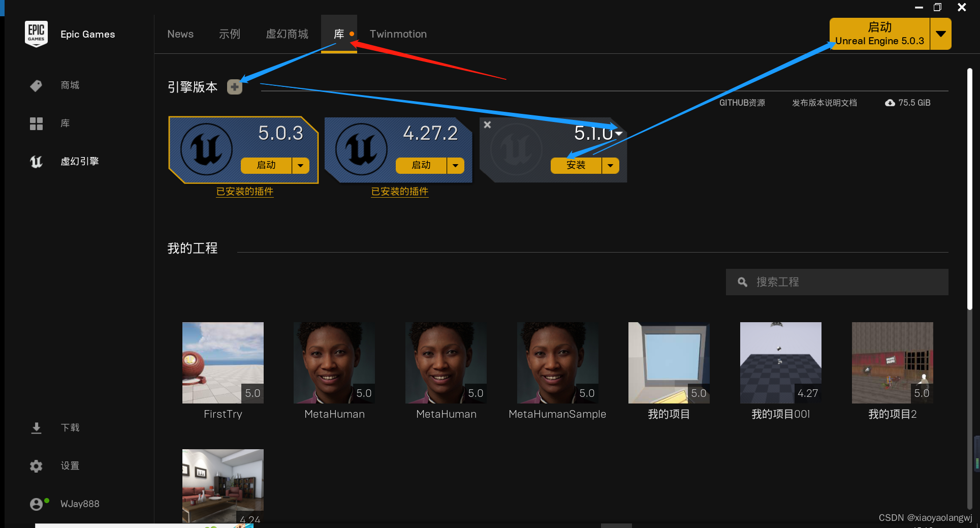Expand the dropdown arrow beside 5.0.3 启动
The height and width of the screenshot is (528, 980).
[301, 165]
